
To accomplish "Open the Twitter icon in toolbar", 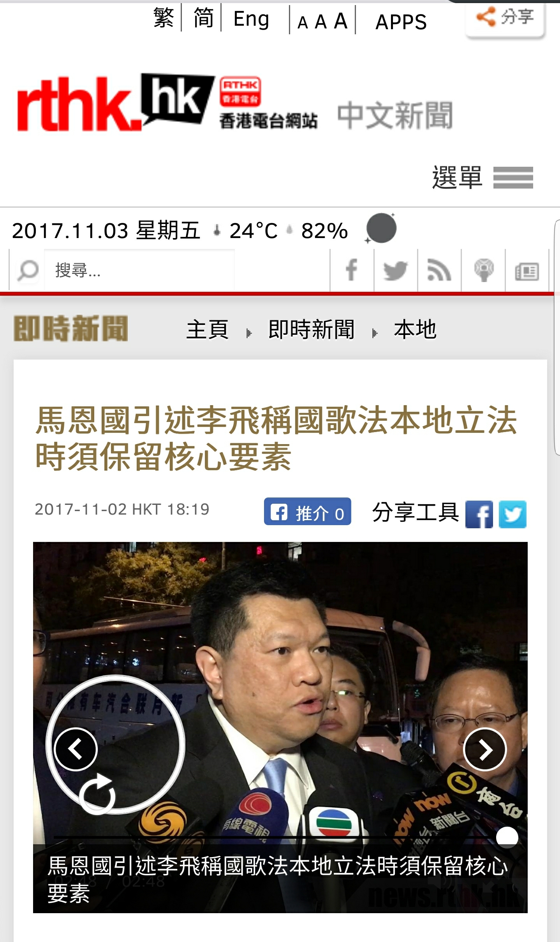I will coord(395,270).
